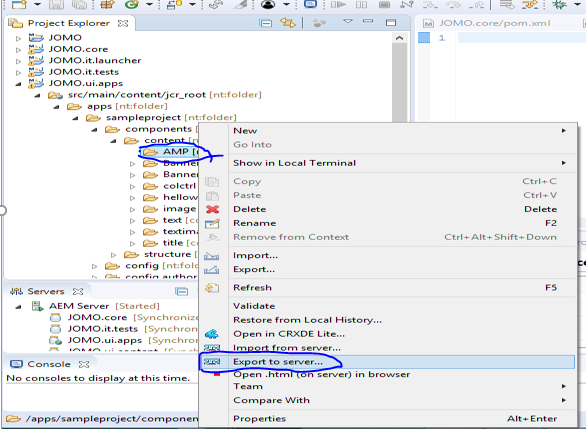The width and height of the screenshot is (586, 429).
Task: Choose Open in CRXDE Lite...
Action: tap(402, 334)
